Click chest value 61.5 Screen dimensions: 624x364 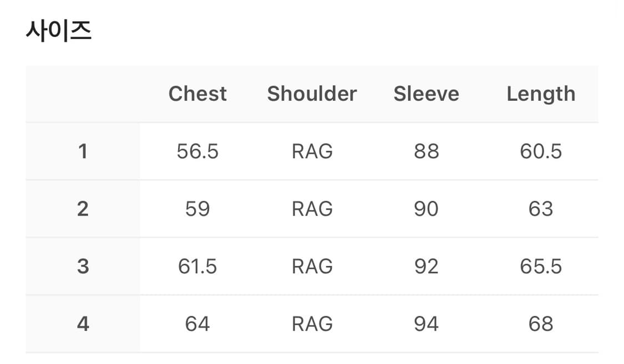coord(197,266)
